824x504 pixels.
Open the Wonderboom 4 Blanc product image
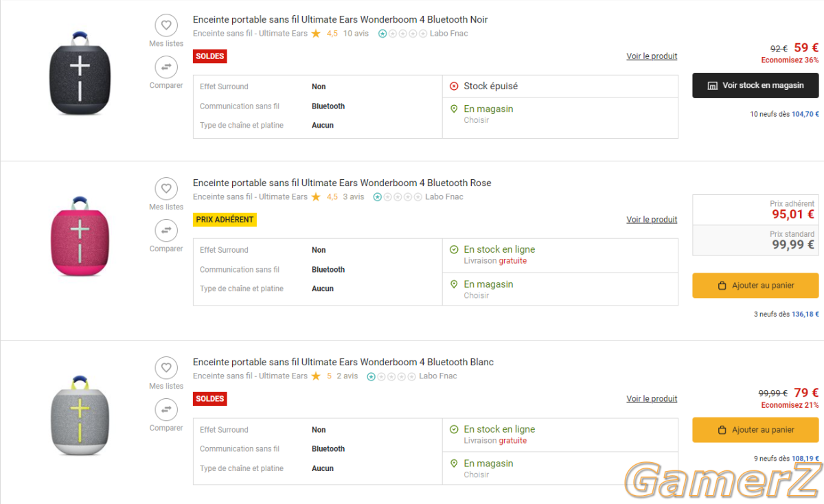coord(80,415)
